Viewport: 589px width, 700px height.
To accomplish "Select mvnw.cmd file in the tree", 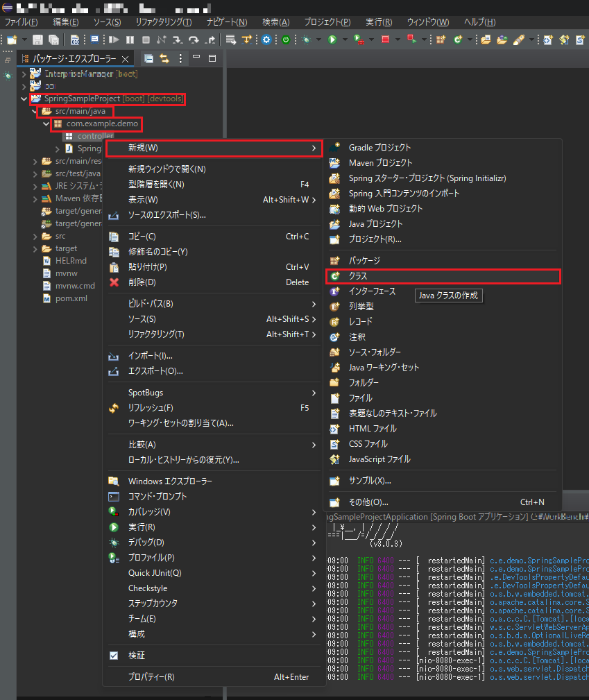I will click(x=74, y=286).
